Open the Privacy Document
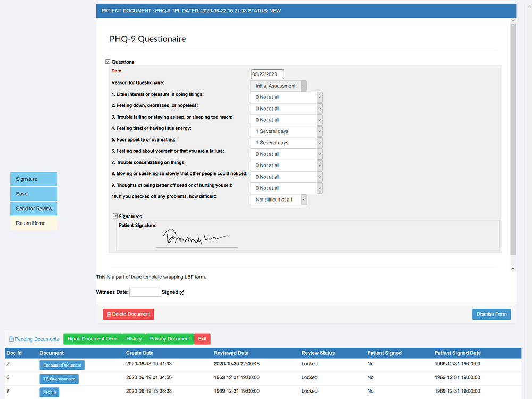Viewport: 532px width, 399px height. [170, 339]
